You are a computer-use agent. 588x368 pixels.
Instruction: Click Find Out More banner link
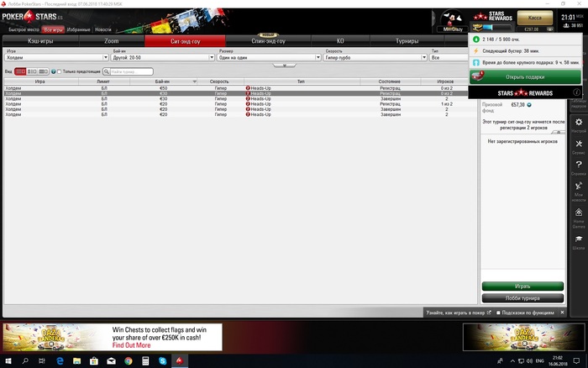coord(131,345)
